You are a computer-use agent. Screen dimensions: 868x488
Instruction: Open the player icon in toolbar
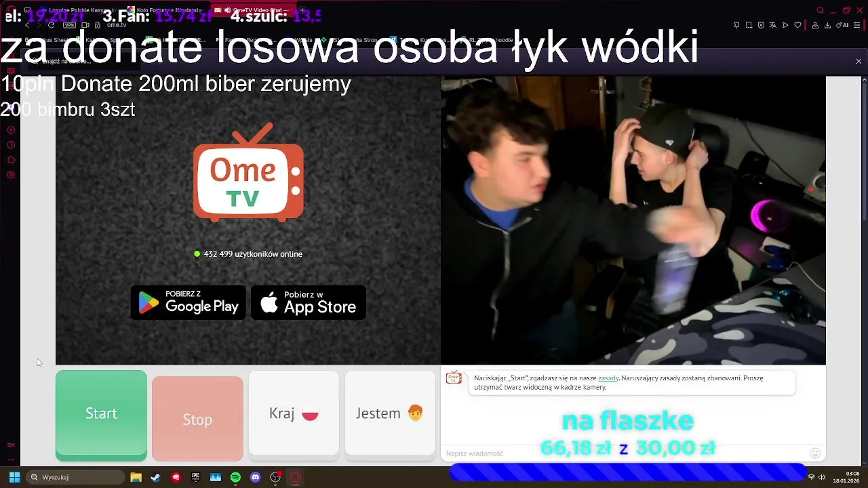(x=785, y=25)
